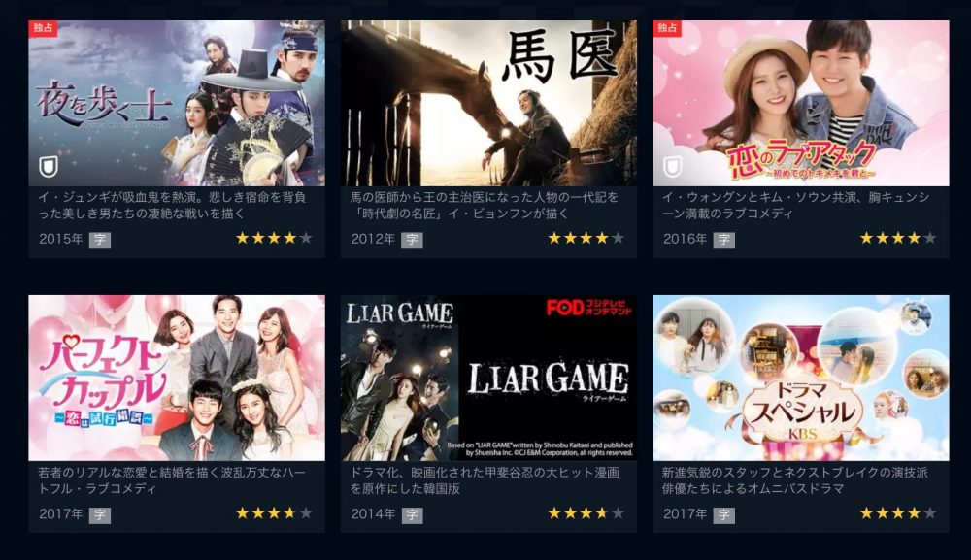Click the FOD logo on the LIAR GAME poster
The width and height of the screenshot is (971, 560).
pyautogui.click(x=589, y=308)
